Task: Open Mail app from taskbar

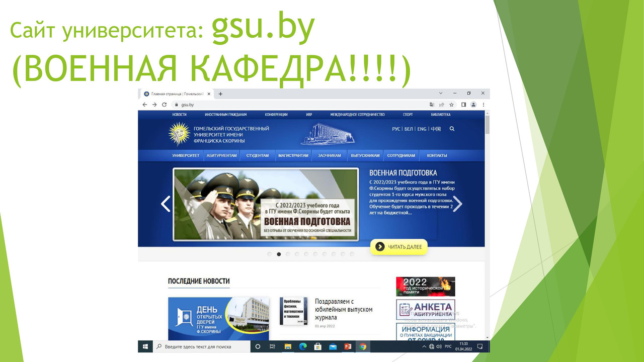Action: [x=333, y=346]
